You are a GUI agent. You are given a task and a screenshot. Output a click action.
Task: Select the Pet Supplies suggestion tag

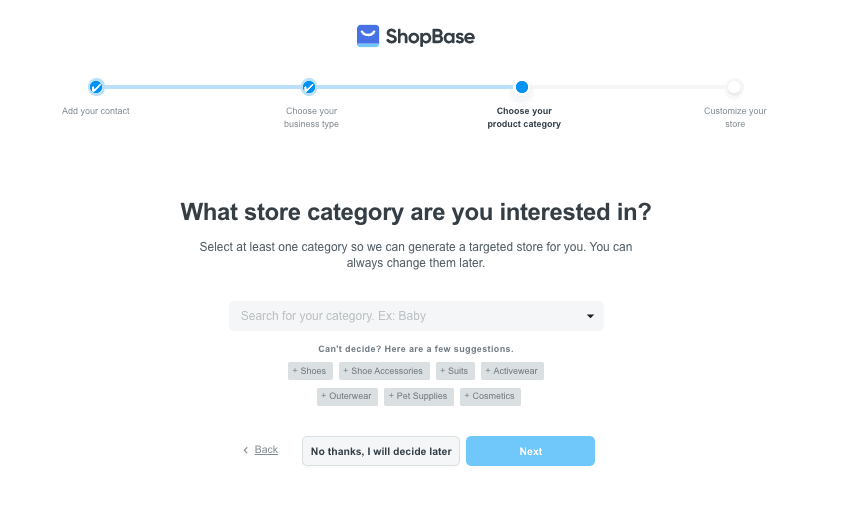(x=419, y=396)
